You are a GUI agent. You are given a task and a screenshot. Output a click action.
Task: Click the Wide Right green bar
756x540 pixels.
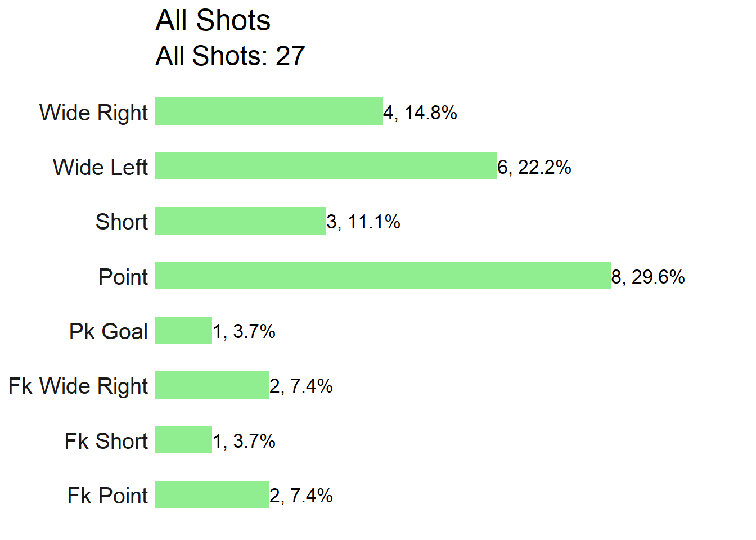(x=269, y=111)
